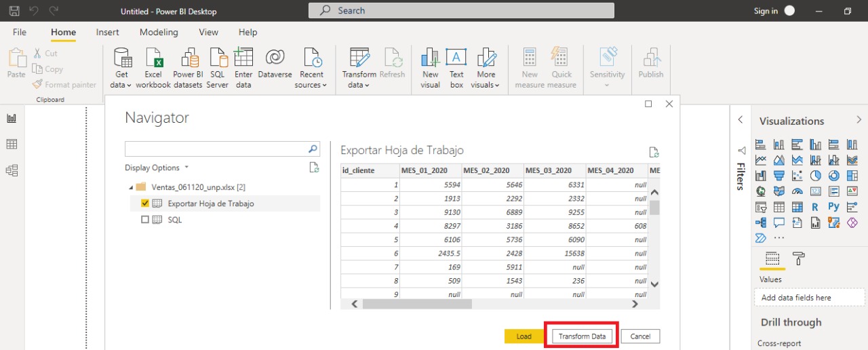Open the Recent sources dropdown
This screenshot has width=868, height=350.
point(311,69)
